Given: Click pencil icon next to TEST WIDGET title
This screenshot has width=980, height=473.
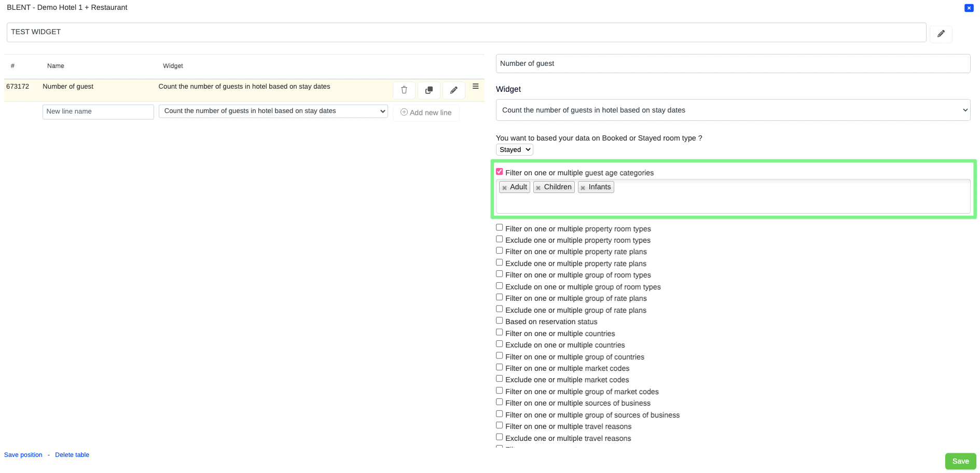Looking at the screenshot, I should click(x=941, y=34).
